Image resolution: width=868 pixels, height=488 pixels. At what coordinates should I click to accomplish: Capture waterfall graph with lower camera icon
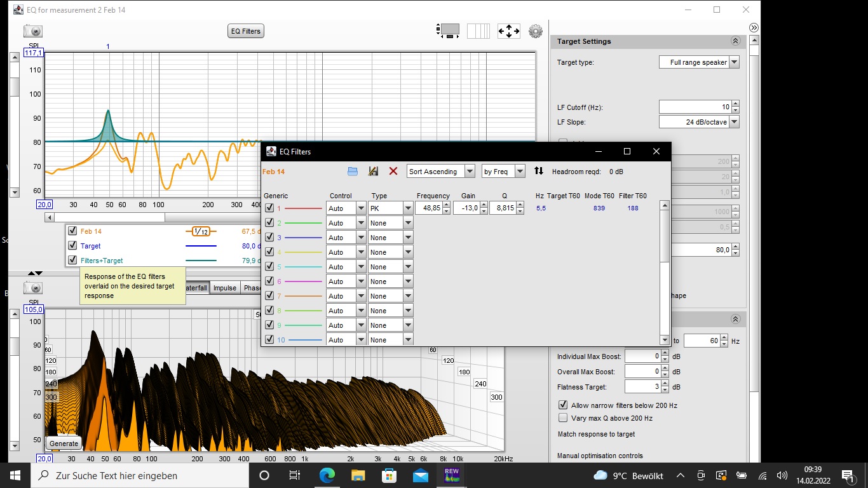coord(33,288)
